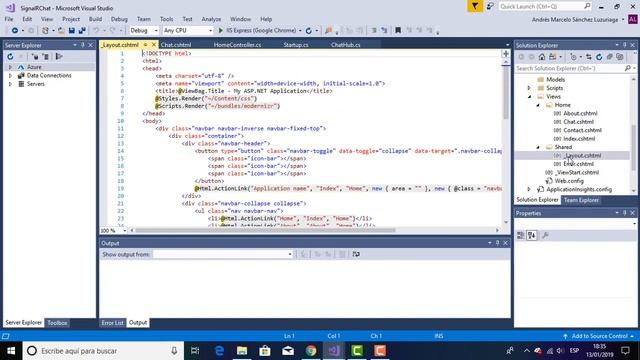Switch to Chat.cshtml tab
Image resolution: width=640 pixels, height=360 pixels.
click(176, 45)
